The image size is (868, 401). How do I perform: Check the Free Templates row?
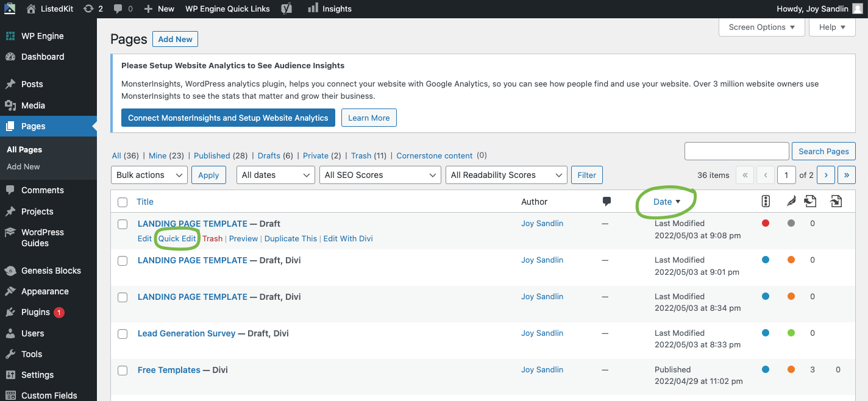pyautogui.click(x=123, y=371)
